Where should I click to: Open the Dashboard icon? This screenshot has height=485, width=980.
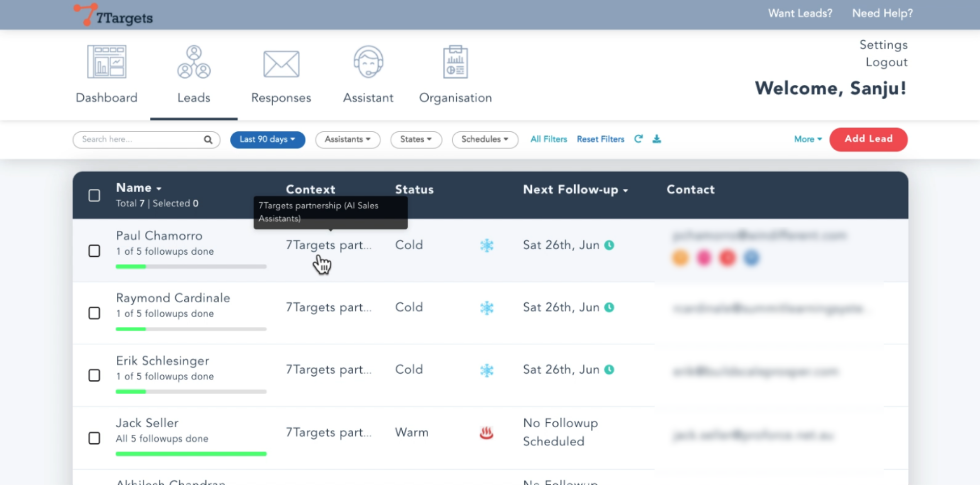(107, 62)
